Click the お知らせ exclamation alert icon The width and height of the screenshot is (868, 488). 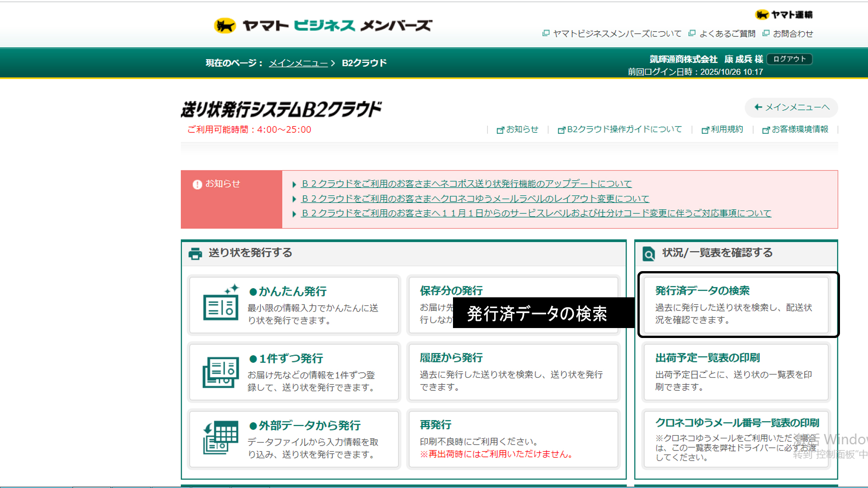coord(197,184)
